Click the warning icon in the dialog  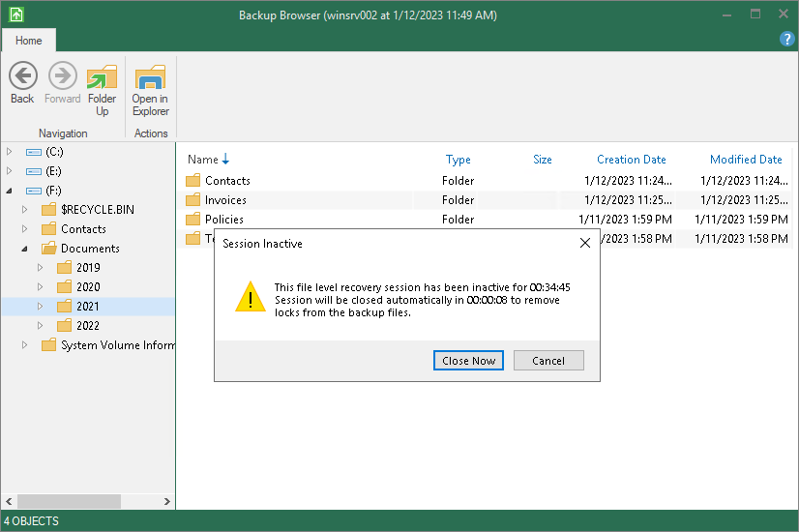point(250,297)
